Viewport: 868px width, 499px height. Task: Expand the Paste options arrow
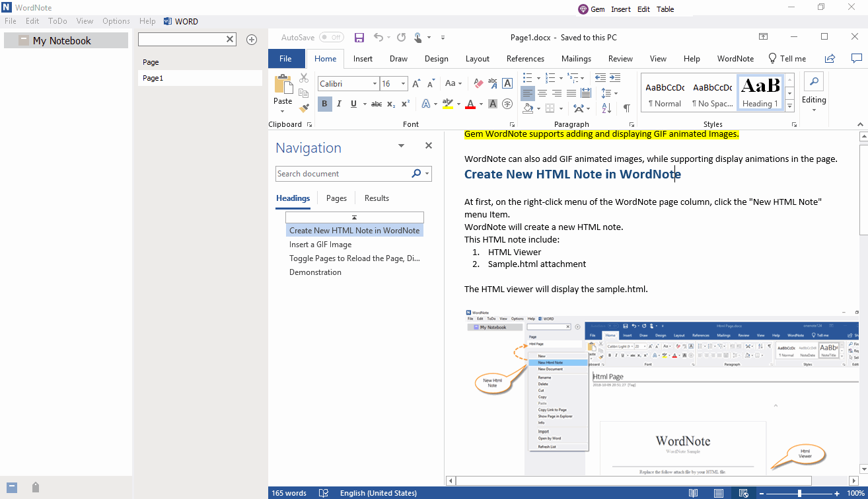[283, 111]
